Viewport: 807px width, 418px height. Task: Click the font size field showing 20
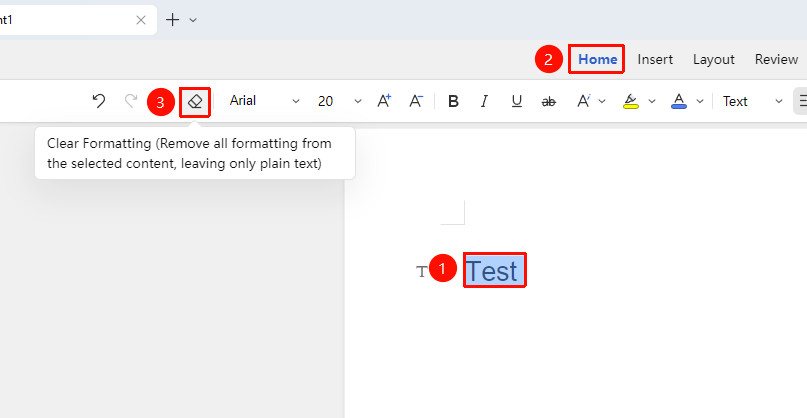[325, 101]
